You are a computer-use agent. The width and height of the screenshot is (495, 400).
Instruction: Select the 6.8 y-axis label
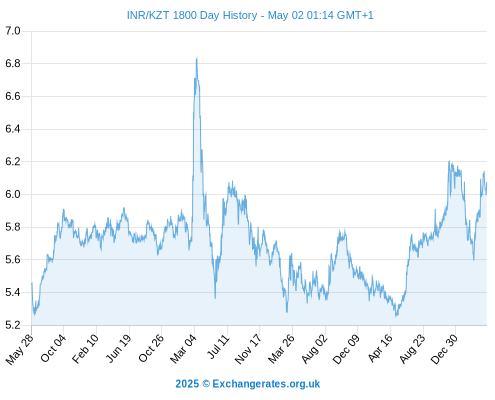tap(13, 63)
